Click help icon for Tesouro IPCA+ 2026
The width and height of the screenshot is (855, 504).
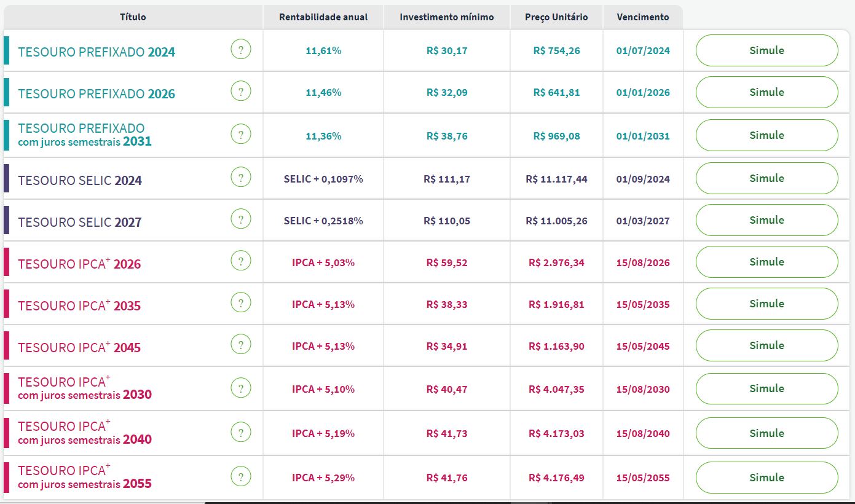(x=241, y=261)
